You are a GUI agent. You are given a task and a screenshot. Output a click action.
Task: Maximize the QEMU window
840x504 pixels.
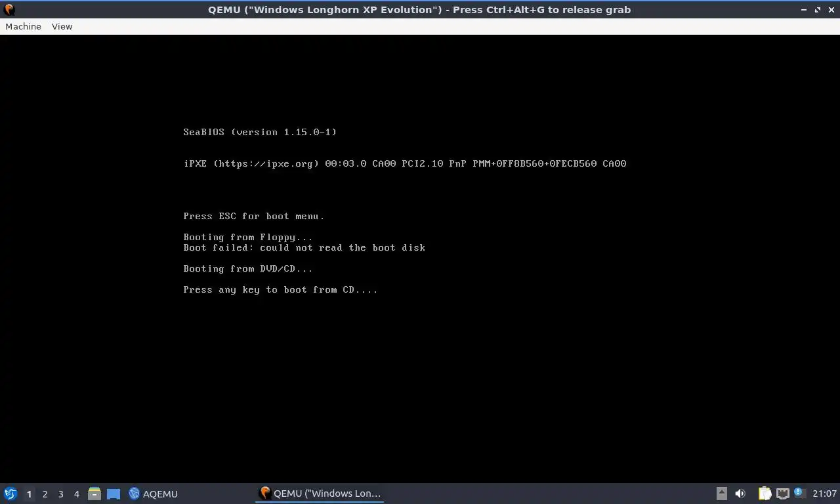818,10
